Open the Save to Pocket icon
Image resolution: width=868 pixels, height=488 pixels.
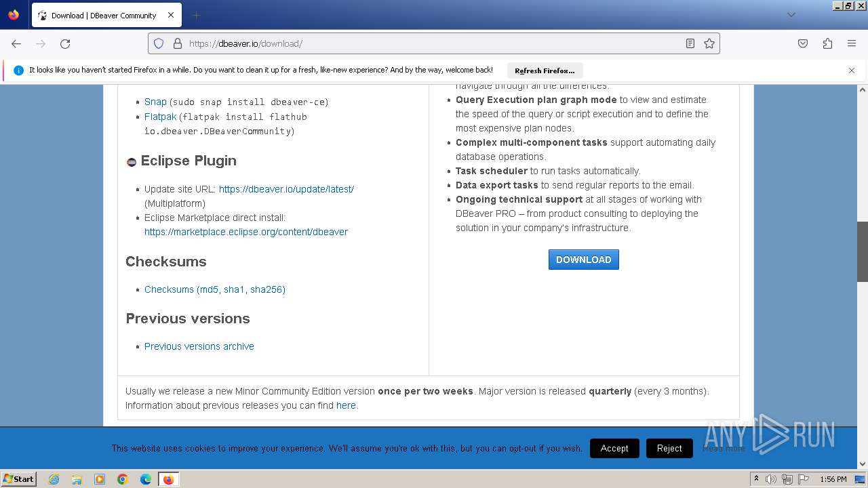tap(803, 43)
